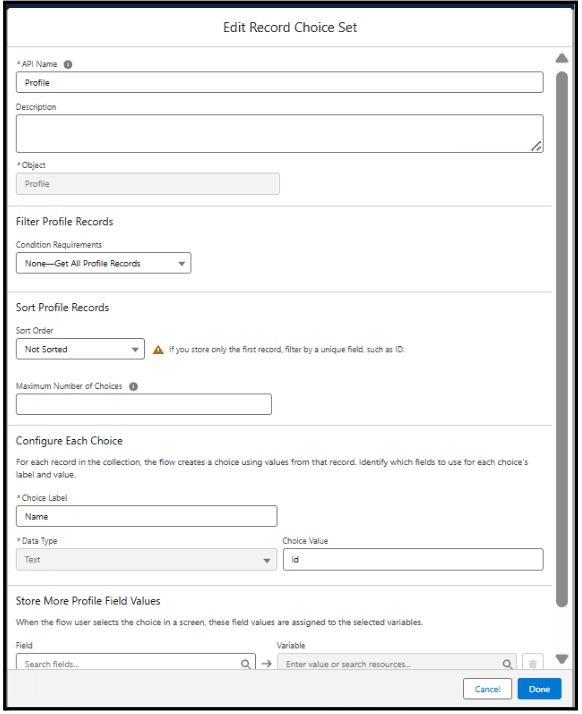The image size is (582, 714).
Task: Click the API Name info icon
Action: point(68,64)
